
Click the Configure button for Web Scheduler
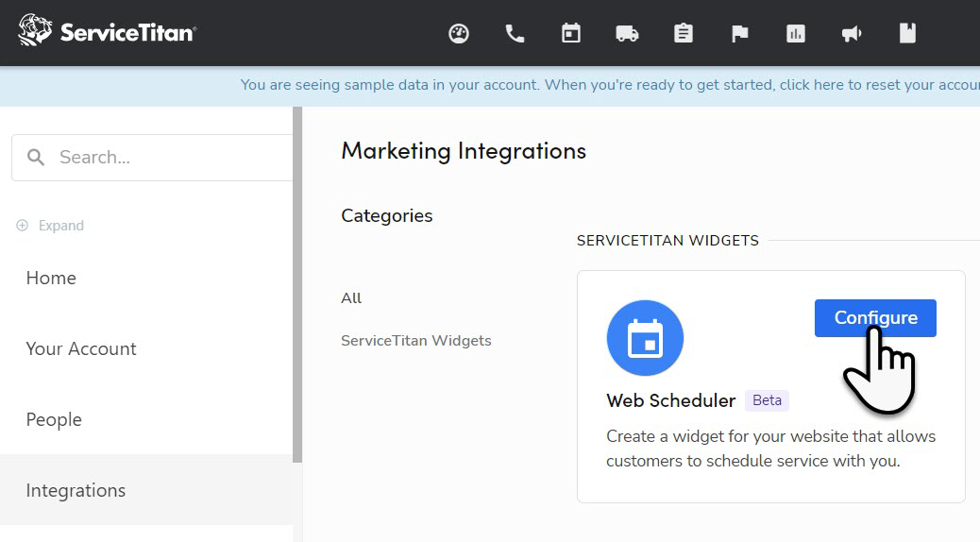click(875, 318)
